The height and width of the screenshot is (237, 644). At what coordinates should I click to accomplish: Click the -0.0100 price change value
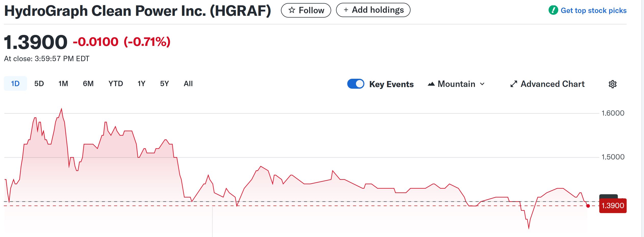[x=96, y=42]
